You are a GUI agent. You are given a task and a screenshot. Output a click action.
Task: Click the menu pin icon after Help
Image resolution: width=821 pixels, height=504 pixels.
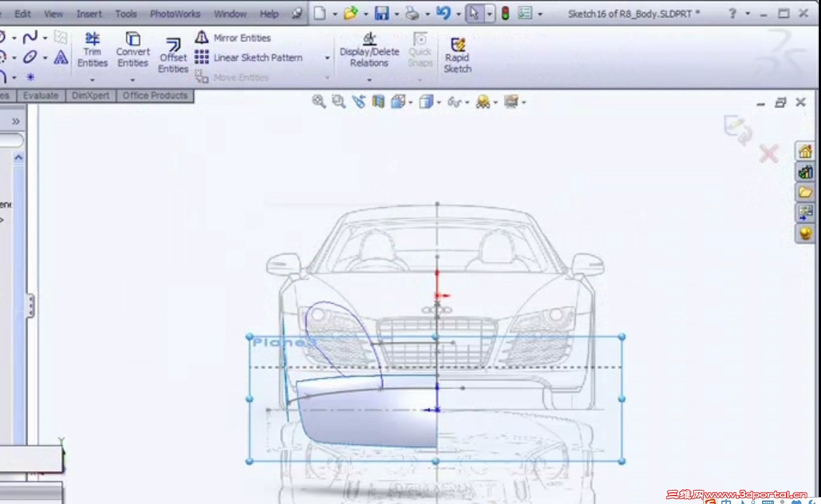(x=297, y=13)
